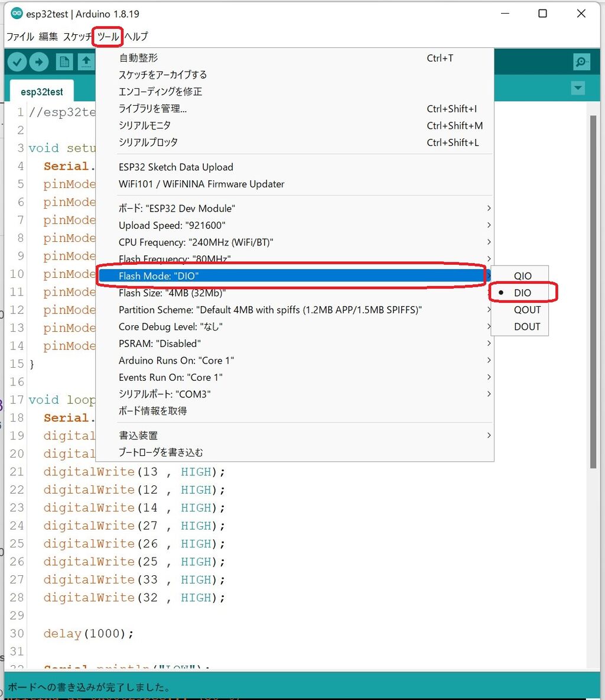Open the Partition Scheme submenu
Image resolution: width=605 pixels, height=700 pixels.
[269, 309]
